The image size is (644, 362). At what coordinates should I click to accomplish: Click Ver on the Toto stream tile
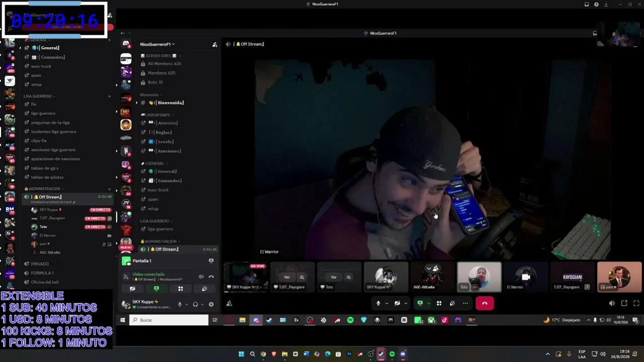[x=334, y=277]
